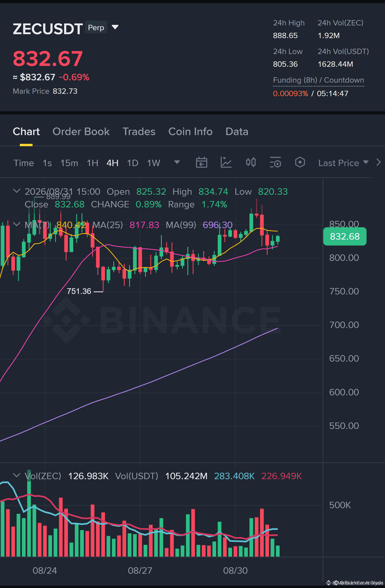Image resolution: width=385 pixels, height=588 pixels.
Task: Click the MA(25) value 817.83
Action: coord(144,225)
